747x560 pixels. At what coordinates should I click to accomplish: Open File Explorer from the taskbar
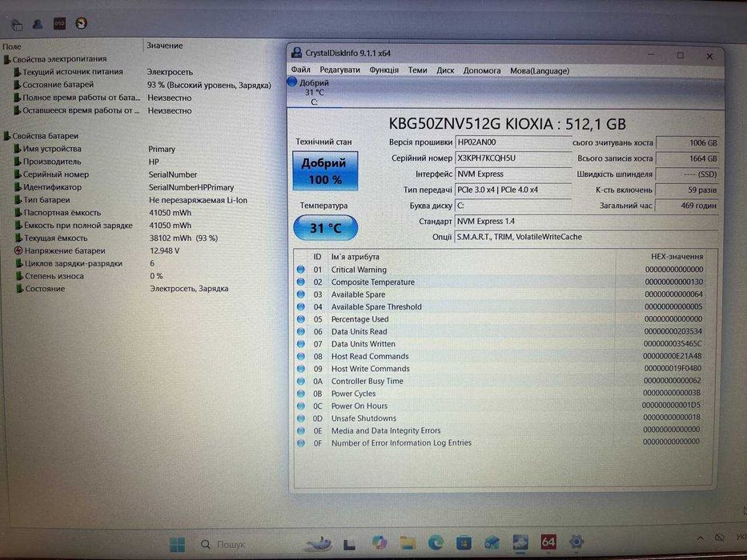(x=408, y=542)
